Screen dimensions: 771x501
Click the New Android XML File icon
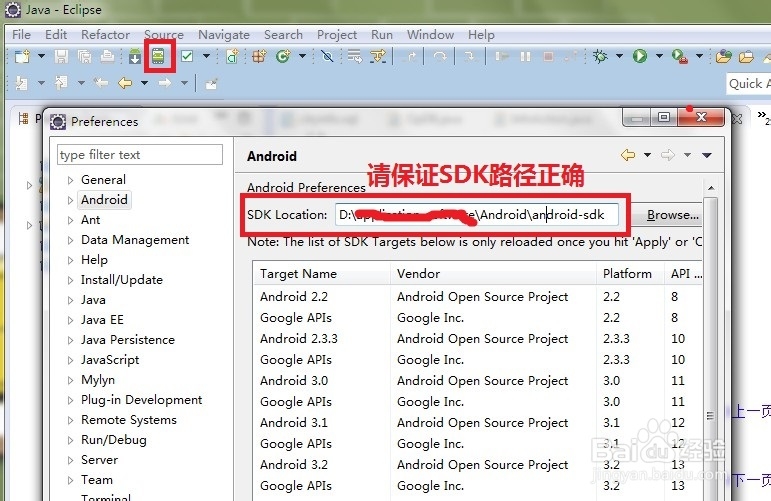[x=232, y=57]
